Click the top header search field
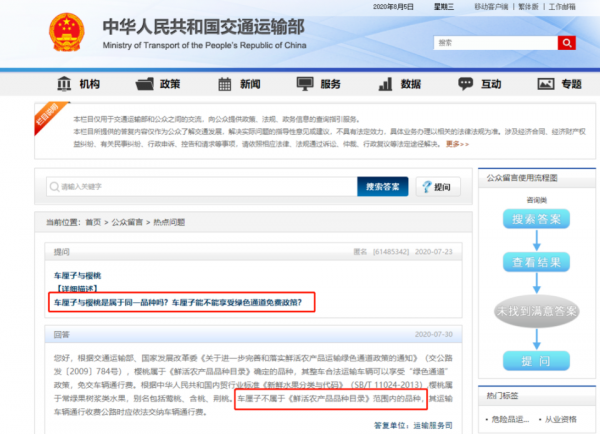Screen dimensions: 600x434 point(496,43)
